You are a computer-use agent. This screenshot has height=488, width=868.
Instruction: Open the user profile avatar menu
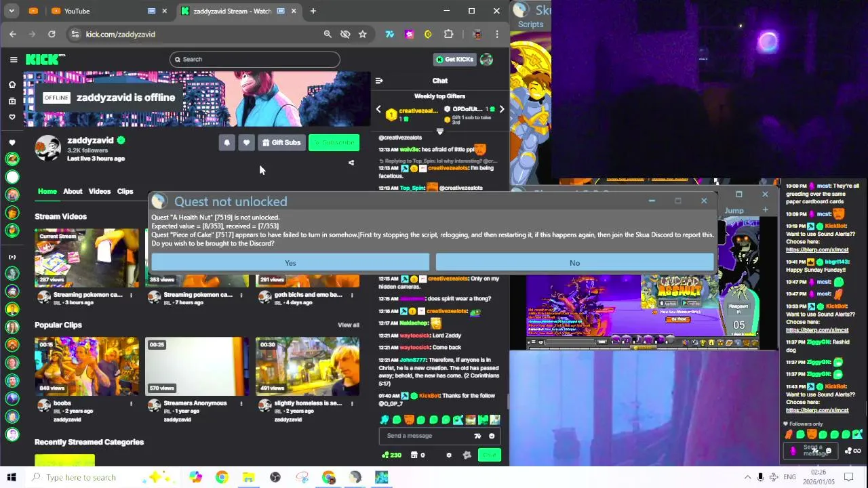pyautogui.click(x=486, y=60)
